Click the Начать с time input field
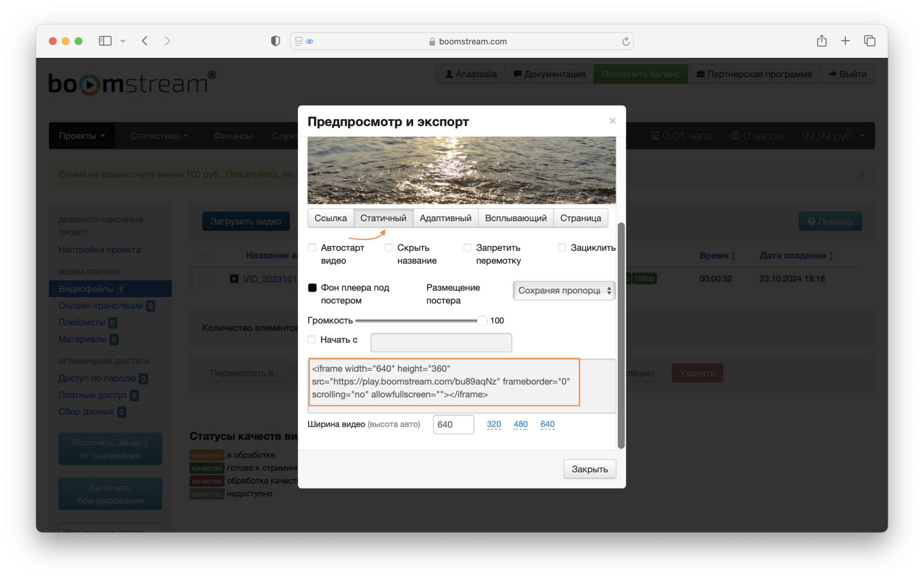 441,343
